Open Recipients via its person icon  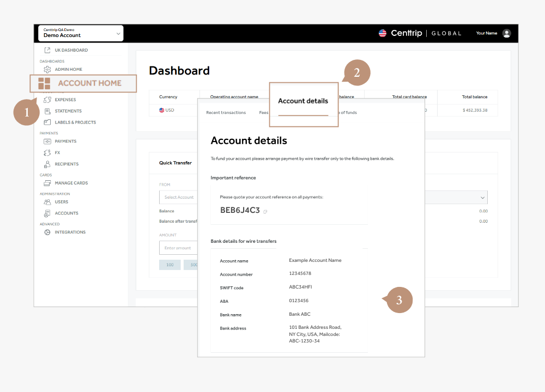tap(48, 164)
